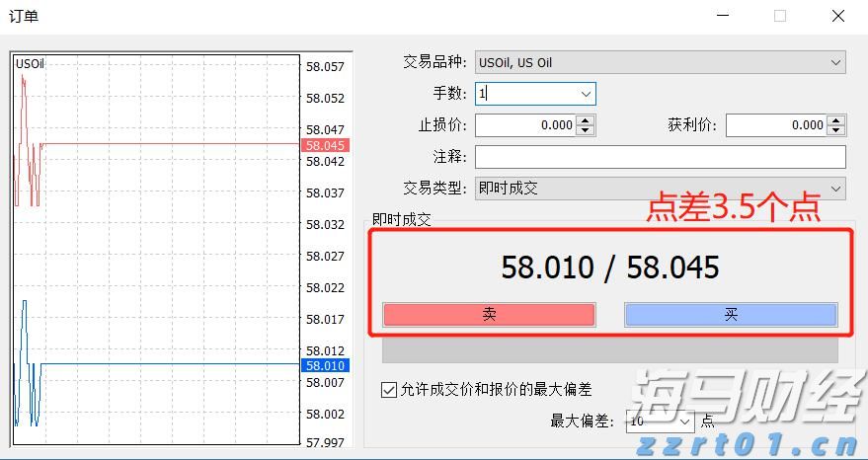The height and width of the screenshot is (460, 868).
Task: Open the 交易类型 order type dropdown
Action: (660, 189)
